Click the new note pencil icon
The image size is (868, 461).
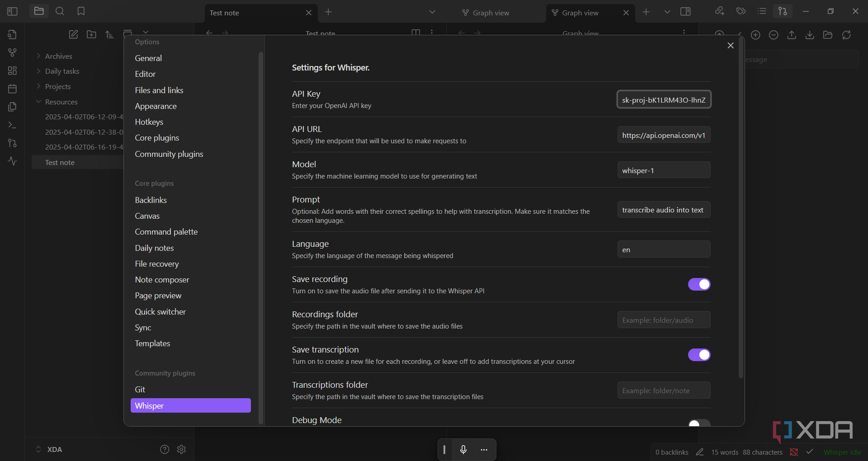(x=73, y=34)
